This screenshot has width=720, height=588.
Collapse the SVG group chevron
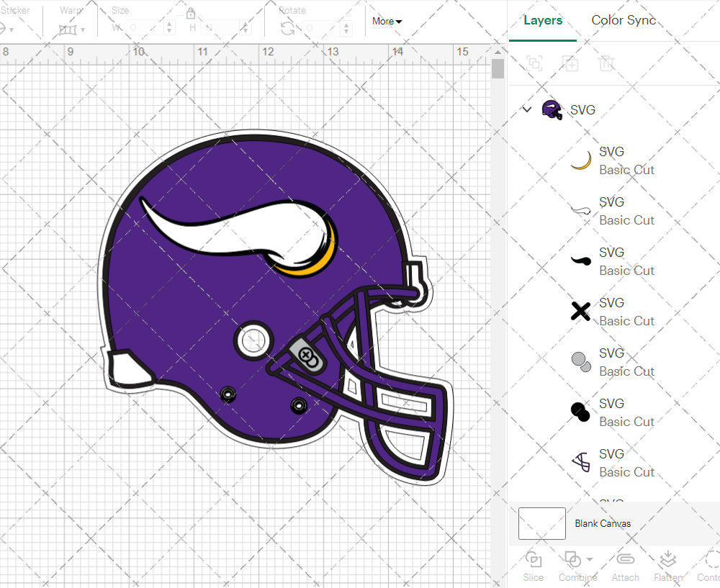pyautogui.click(x=527, y=109)
